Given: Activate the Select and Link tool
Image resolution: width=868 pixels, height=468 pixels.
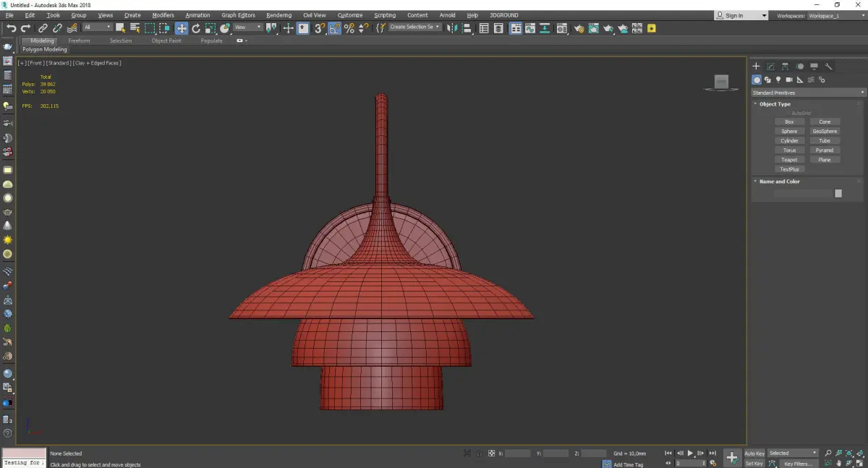Looking at the screenshot, I should click(x=43, y=28).
